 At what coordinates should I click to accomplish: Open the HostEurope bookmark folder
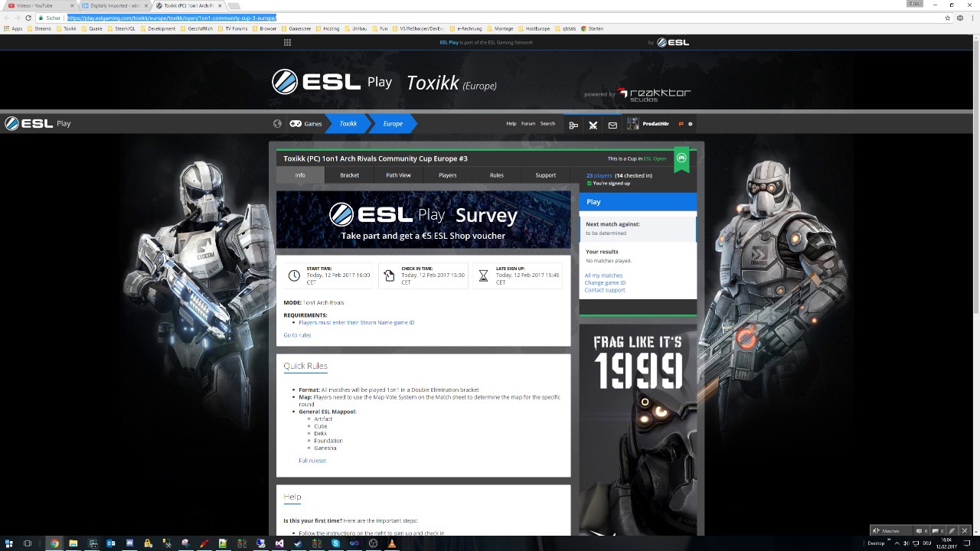pos(534,28)
